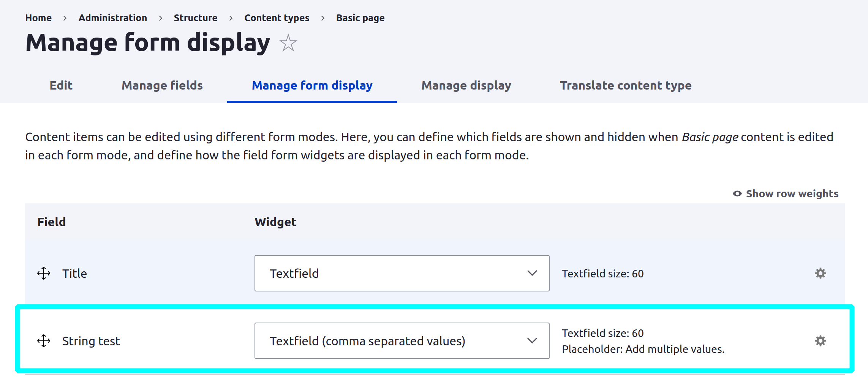
Task: Open the Translate content type tab
Action: coord(626,85)
